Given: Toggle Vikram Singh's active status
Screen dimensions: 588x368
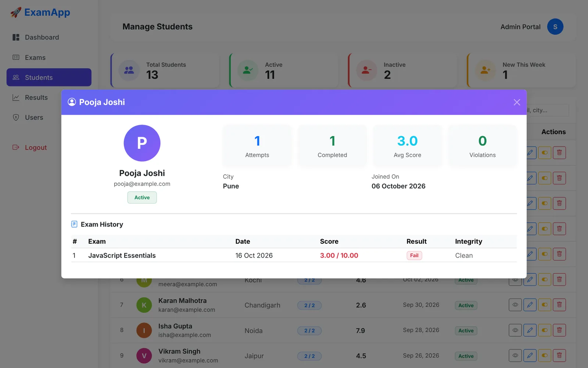Looking at the screenshot, I should 545,355.
